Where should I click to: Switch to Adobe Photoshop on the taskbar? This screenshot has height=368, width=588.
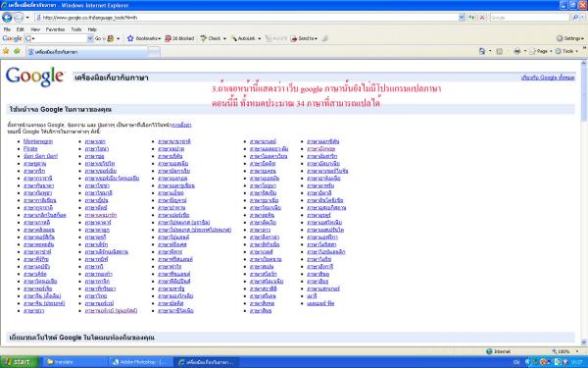click(x=140, y=362)
